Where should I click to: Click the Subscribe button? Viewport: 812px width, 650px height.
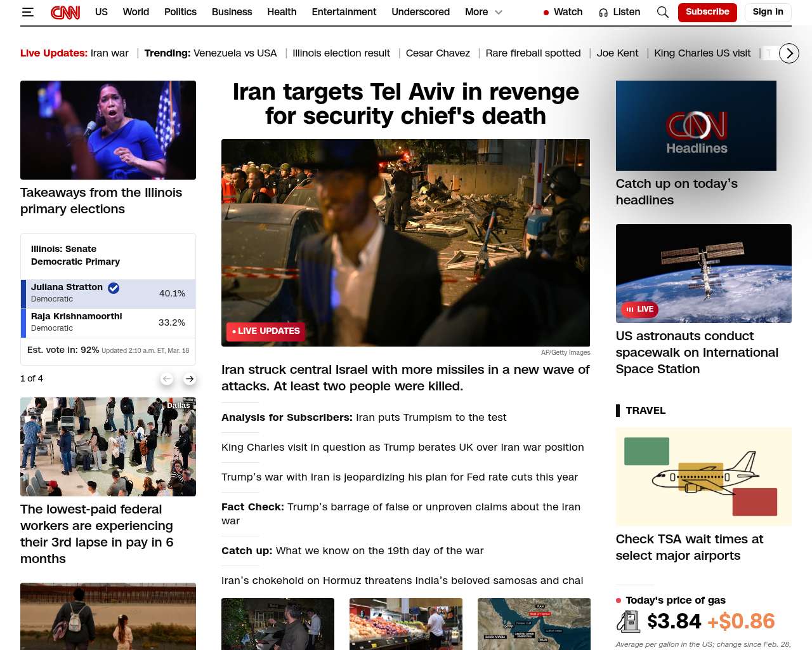pos(707,12)
